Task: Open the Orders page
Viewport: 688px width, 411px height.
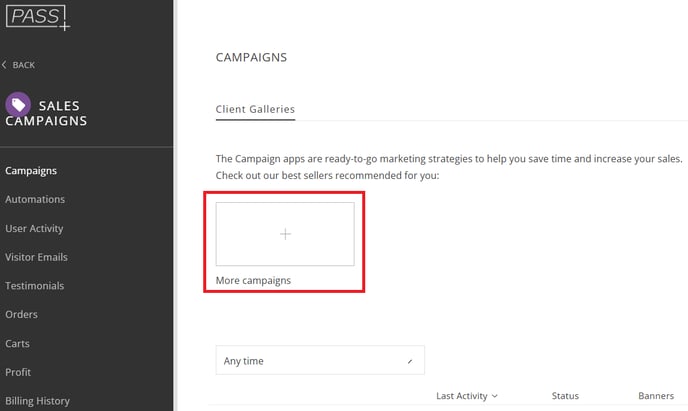Action: click(x=22, y=315)
